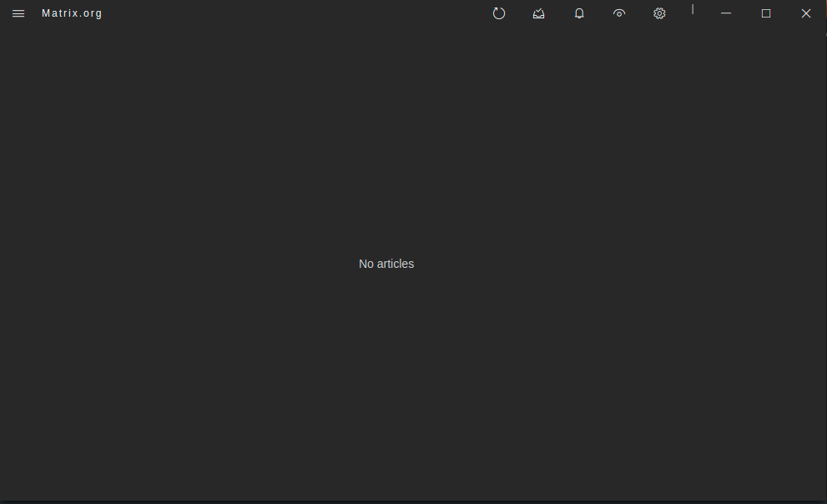Click the No articles message
Screen dimensions: 827x504
click(x=386, y=264)
